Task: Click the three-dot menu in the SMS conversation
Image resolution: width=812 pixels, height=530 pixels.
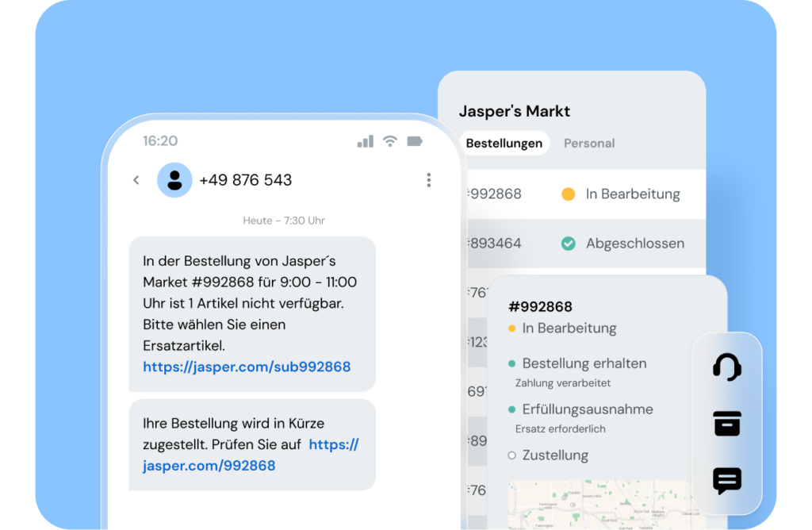Action: tap(429, 180)
